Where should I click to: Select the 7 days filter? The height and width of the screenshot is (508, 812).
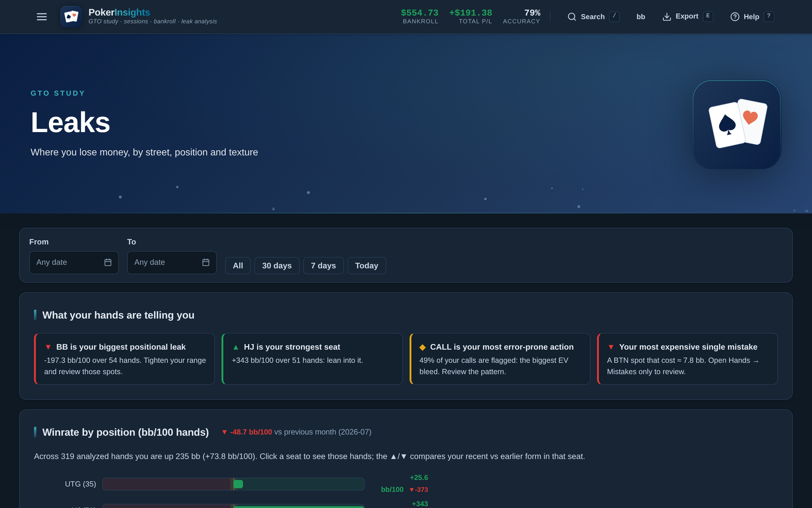[324, 266]
